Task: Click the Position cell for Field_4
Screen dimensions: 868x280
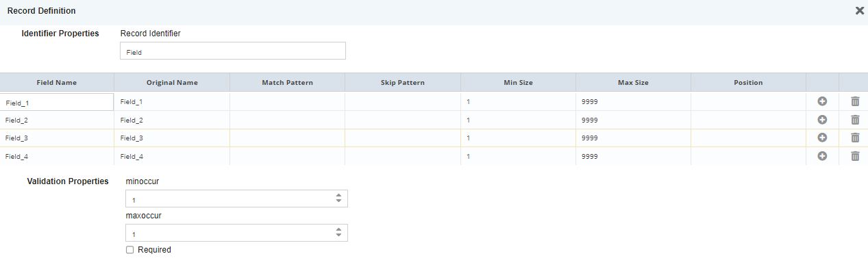Action: click(x=748, y=156)
